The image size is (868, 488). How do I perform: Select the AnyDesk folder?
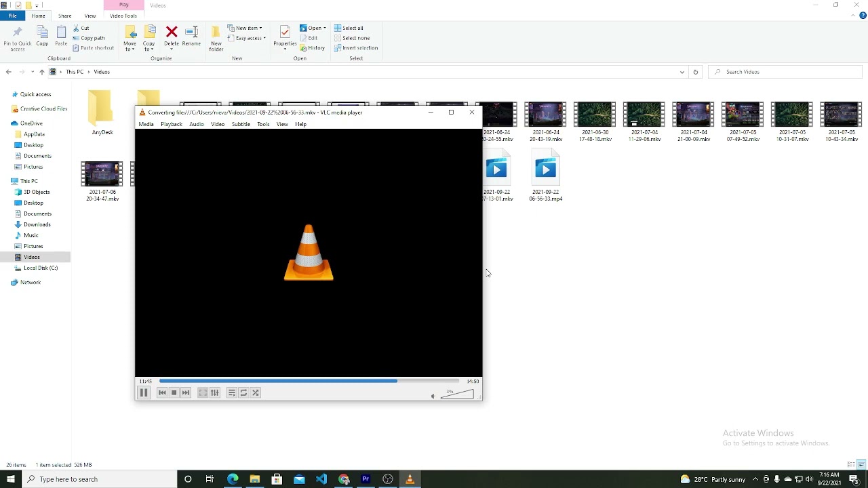point(102,113)
